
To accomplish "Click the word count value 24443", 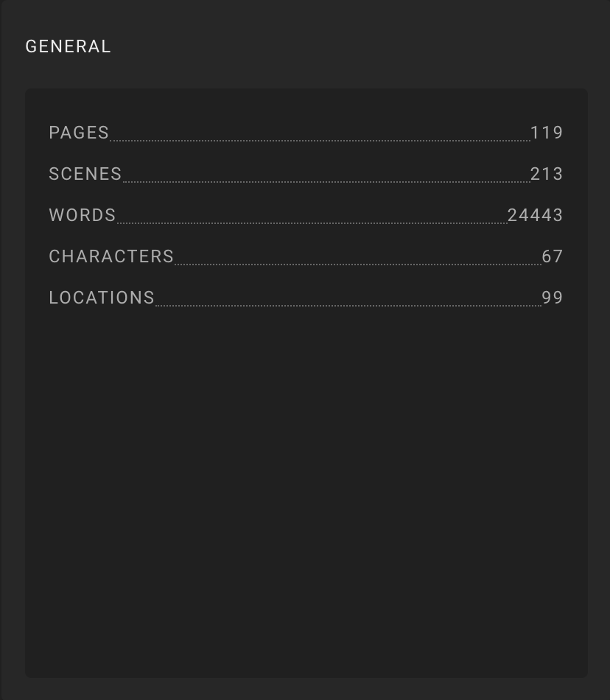I will coord(536,215).
